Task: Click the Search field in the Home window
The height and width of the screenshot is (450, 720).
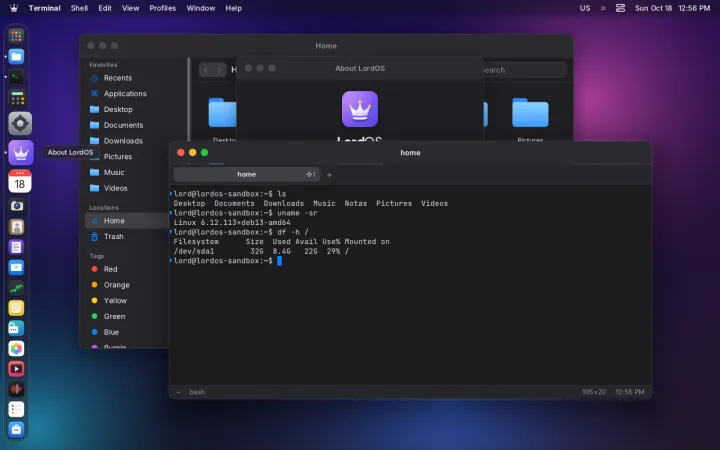Action: click(x=523, y=70)
